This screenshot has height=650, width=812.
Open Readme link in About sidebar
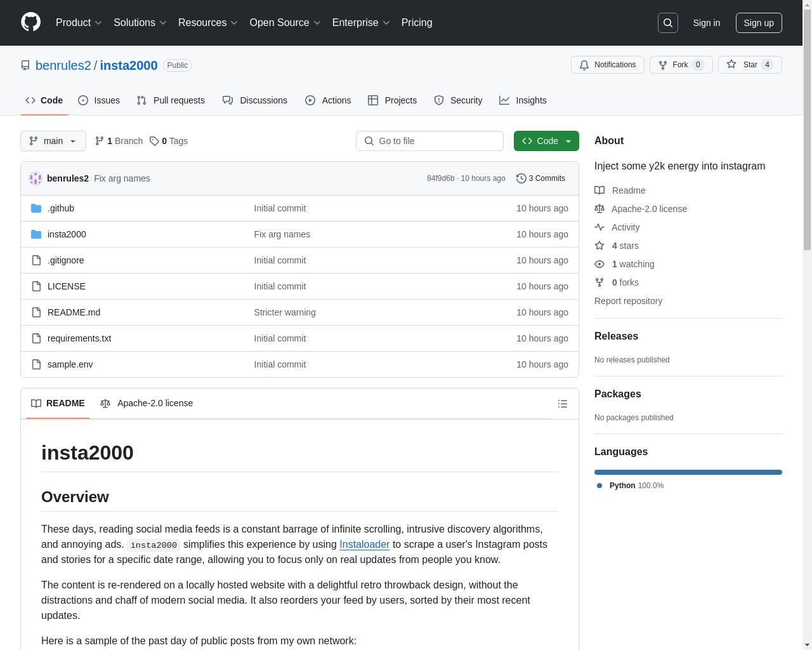pos(620,190)
